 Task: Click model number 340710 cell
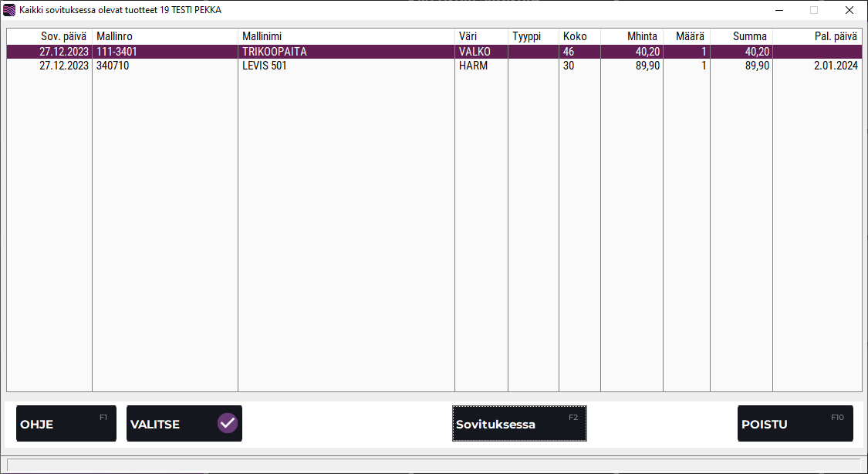pyautogui.click(x=113, y=66)
